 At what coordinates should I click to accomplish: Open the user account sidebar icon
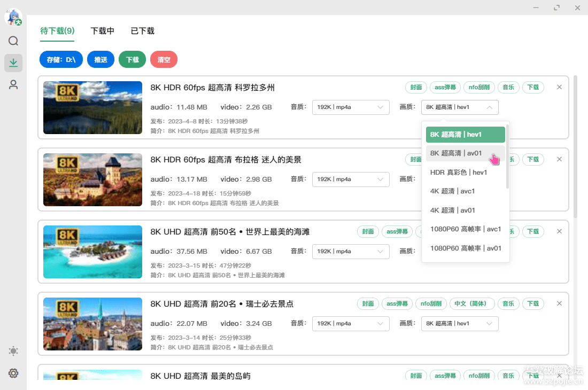[x=13, y=84]
